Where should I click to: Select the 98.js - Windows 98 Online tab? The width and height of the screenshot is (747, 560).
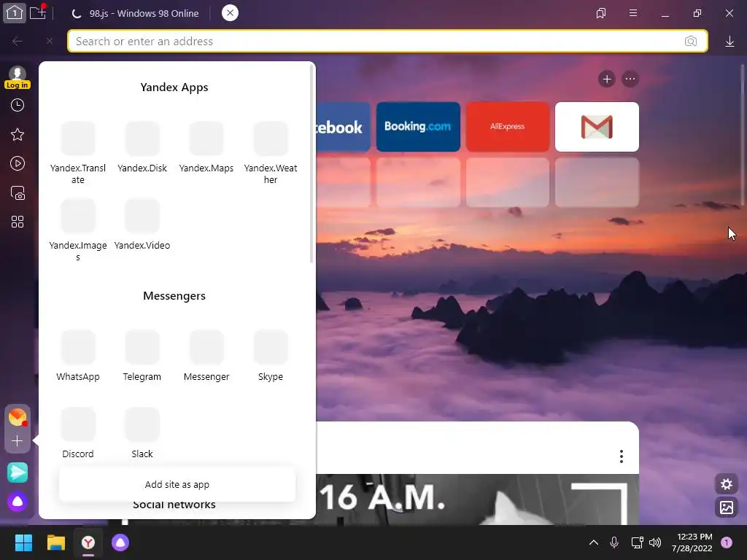136,13
